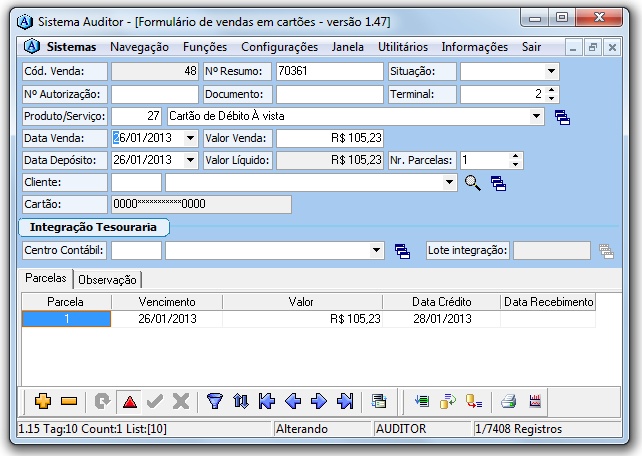Select parcela row 1 cell
The height and width of the screenshot is (456, 642).
(x=66, y=319)
